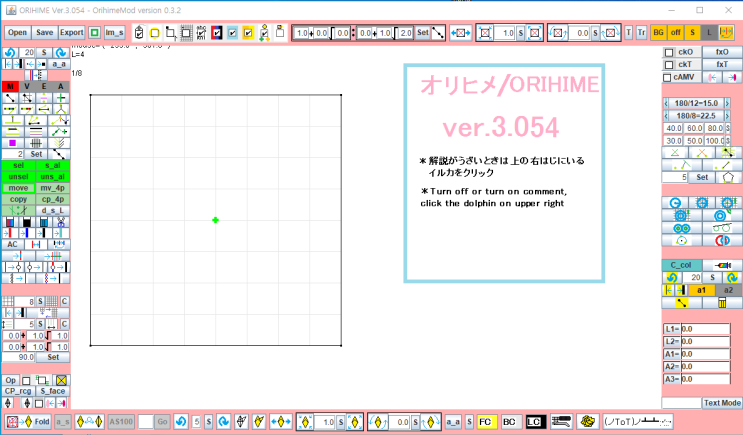Image resolution: width=743 pixels, height=435 pixels.
Task: Select the a1 auxiliary mode tab
Action: click(701, 290)
